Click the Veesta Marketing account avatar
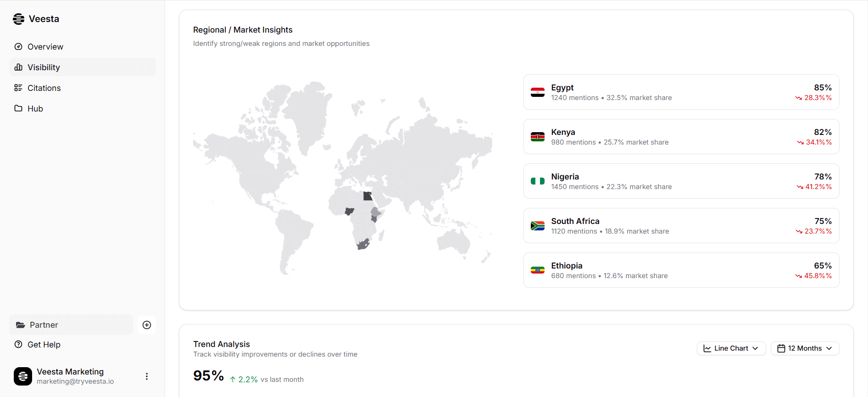Image resolution: width=868 pixels, height=397 pixels. 23,376
